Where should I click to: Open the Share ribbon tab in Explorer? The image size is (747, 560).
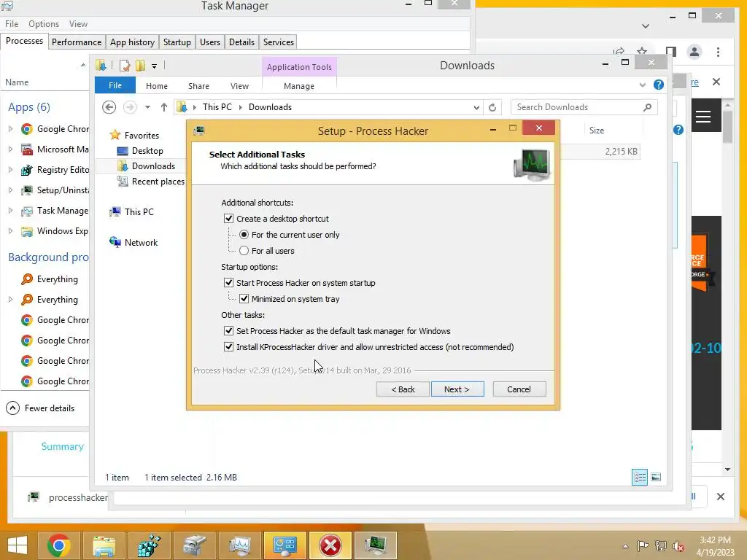[198, 86]
